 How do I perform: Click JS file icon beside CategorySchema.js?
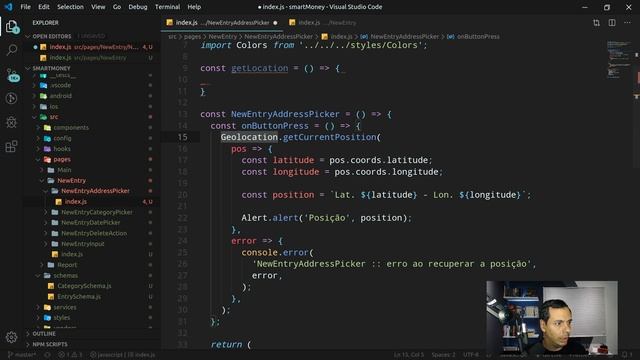pos(51,286)
